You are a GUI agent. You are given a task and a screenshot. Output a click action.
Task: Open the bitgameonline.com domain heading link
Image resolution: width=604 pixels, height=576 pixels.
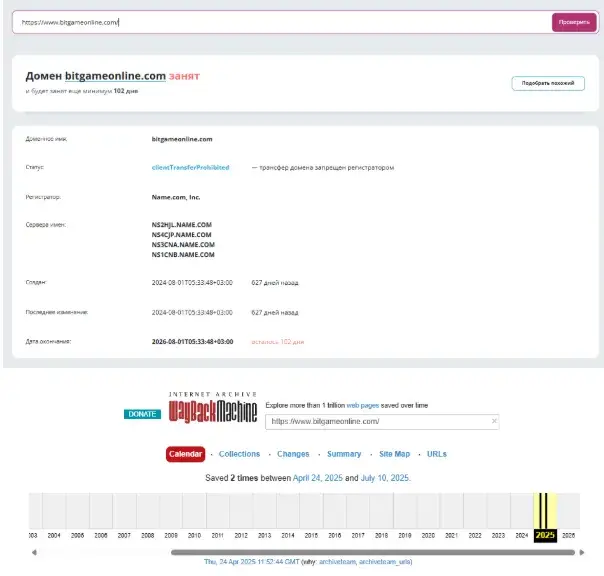coord(115,76)
